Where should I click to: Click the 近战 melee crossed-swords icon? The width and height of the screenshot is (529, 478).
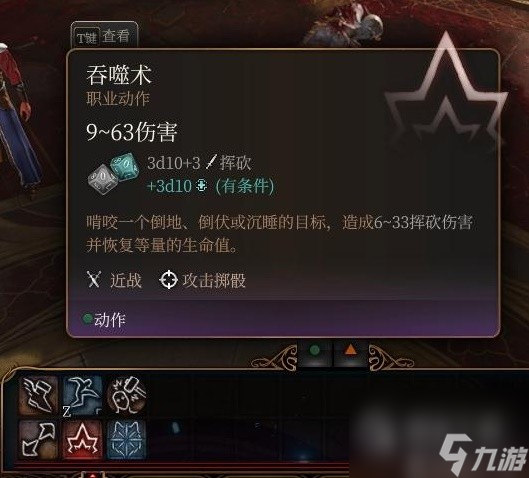pyautogui.click(x=94, y=280)
